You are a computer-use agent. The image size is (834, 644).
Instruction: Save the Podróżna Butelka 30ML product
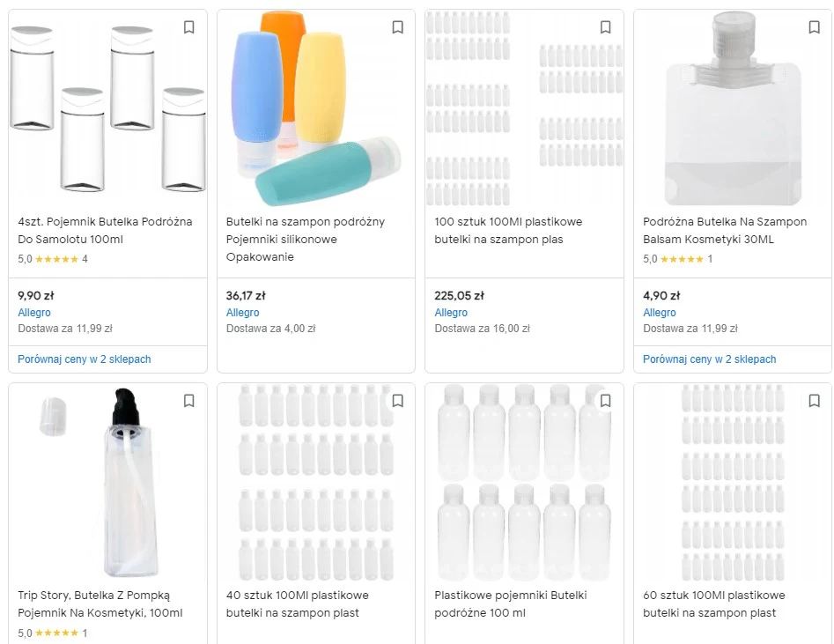click(814, 27)
